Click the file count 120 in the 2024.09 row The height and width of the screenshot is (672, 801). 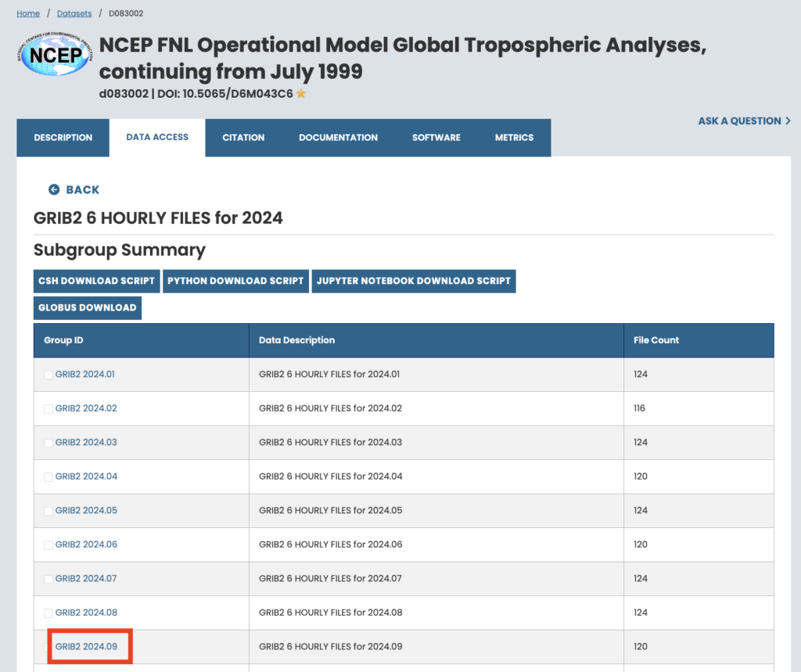(641, 646)
